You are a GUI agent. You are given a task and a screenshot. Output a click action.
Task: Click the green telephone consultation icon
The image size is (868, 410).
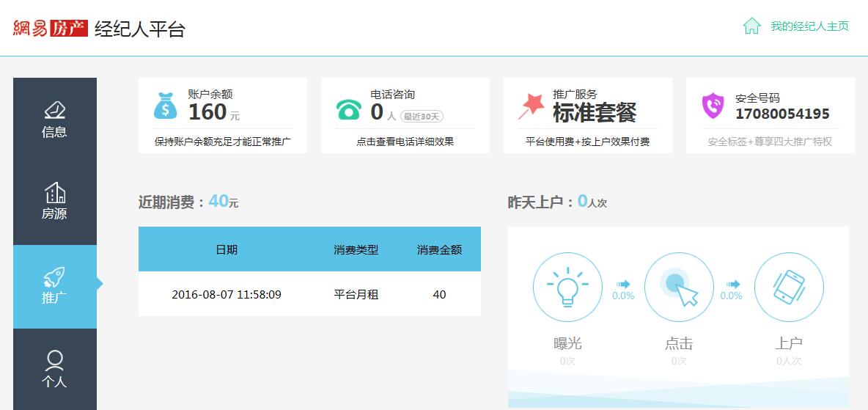348,109
